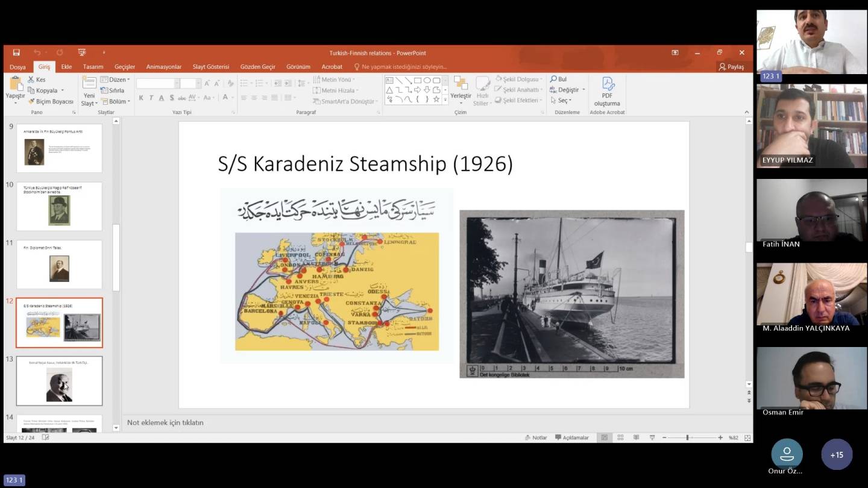The width and height of the screenshot is (868, 488).
Task: Expand shapes gallery more arrow
Action: (445, 99)
